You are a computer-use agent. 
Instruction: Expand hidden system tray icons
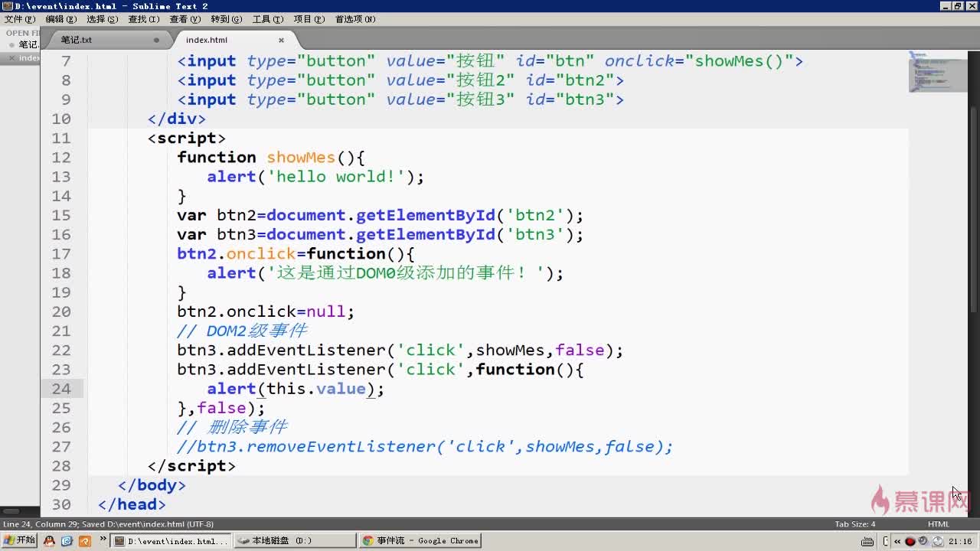pos(897,541)
